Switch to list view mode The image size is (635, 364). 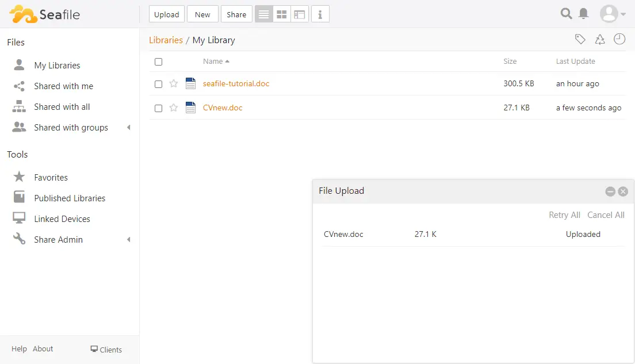(263, 14)
